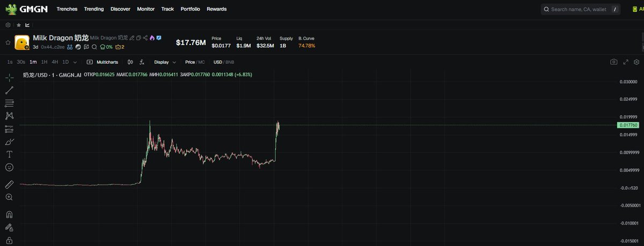This screenshot has width=644, height=246.
Task: Switch chart to MC mode
Action: 201,62
